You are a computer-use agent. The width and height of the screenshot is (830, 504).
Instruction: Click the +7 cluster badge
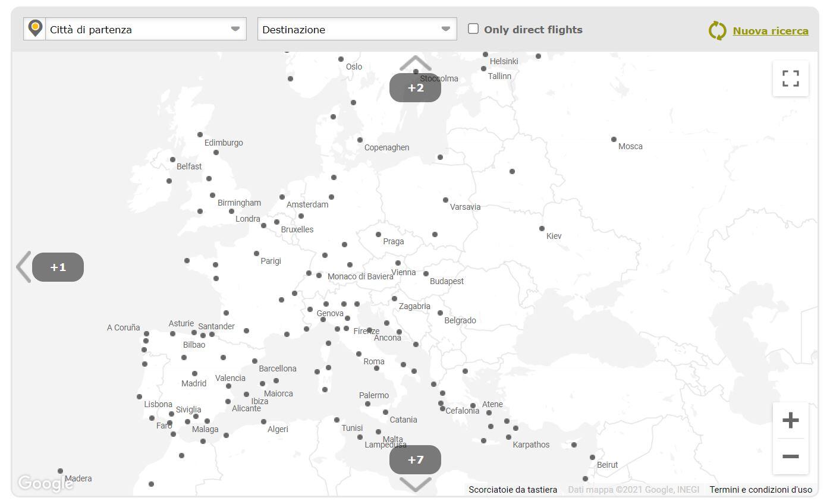(x=415, y=459)
